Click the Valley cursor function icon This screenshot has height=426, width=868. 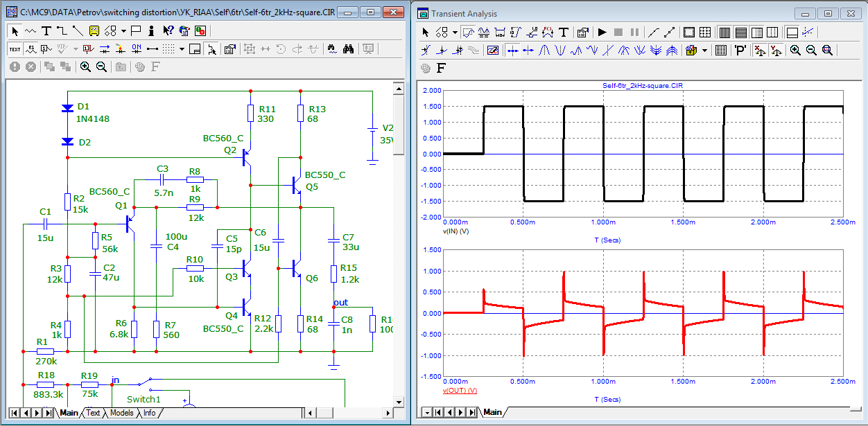click(x=560, y=50)
